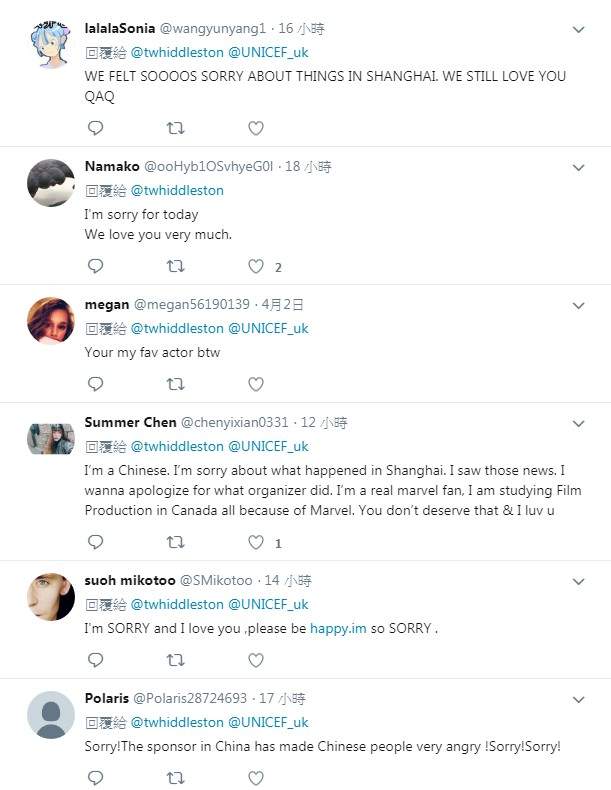Open @UNICEF_uk mention in Summer Chen's tweet

tap(268, 446)
